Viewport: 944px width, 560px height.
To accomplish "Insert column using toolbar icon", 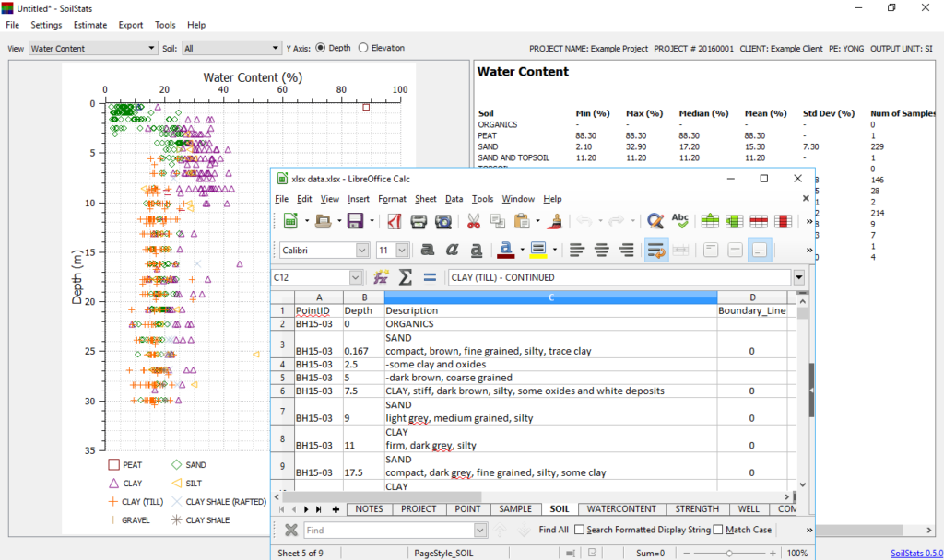I will (x=735, y=221).
